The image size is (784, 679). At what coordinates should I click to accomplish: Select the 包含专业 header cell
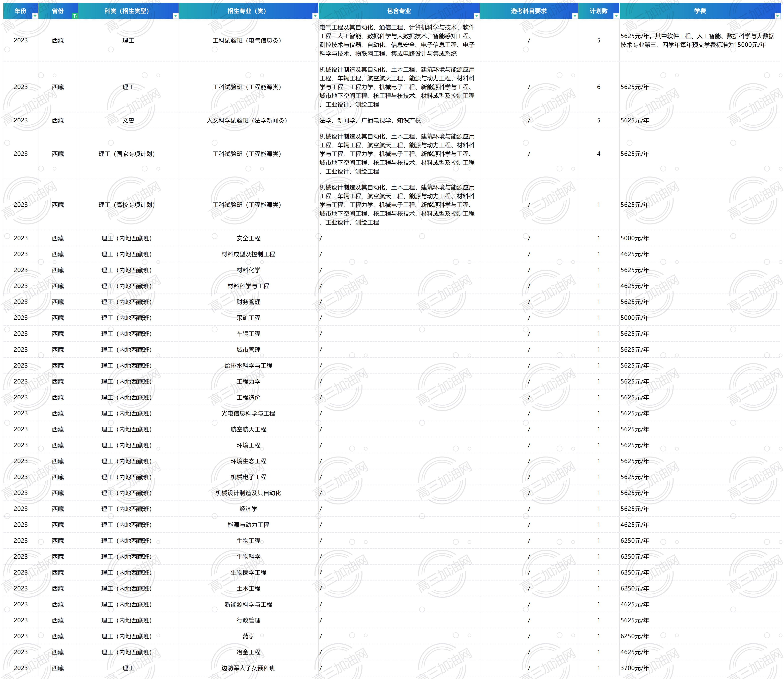click(x=399, y=11)
